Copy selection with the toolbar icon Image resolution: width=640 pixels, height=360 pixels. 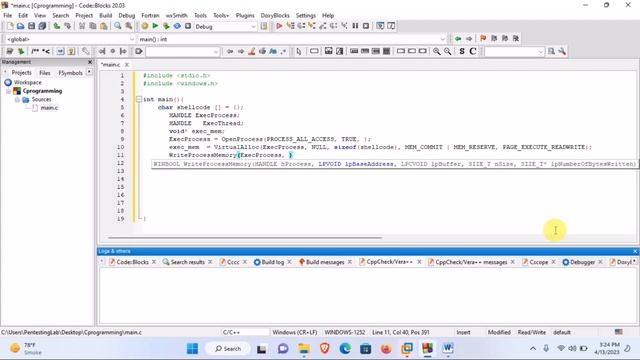point(93,26)
